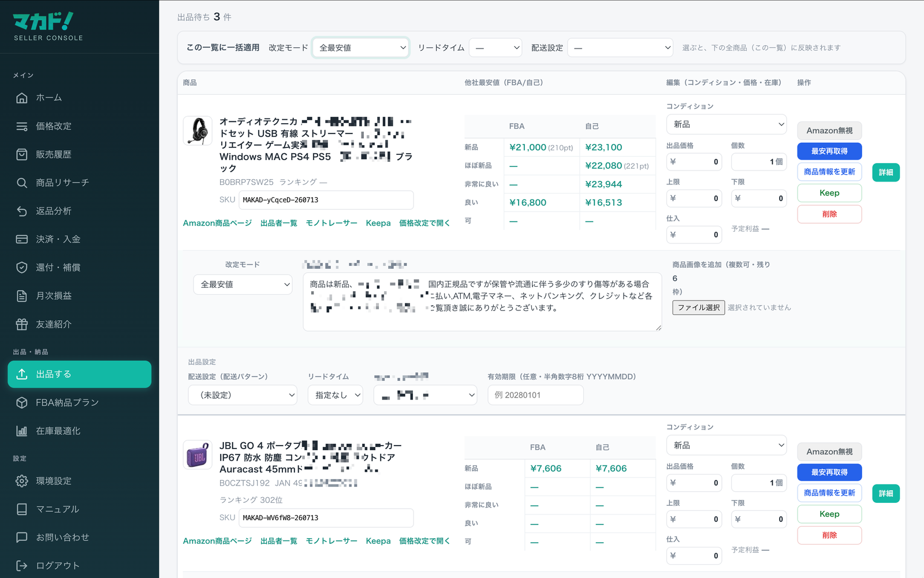This screenshot has height=578, width=924.
Task: Open ホーム in the sidebar
Action: coord(80,98)
